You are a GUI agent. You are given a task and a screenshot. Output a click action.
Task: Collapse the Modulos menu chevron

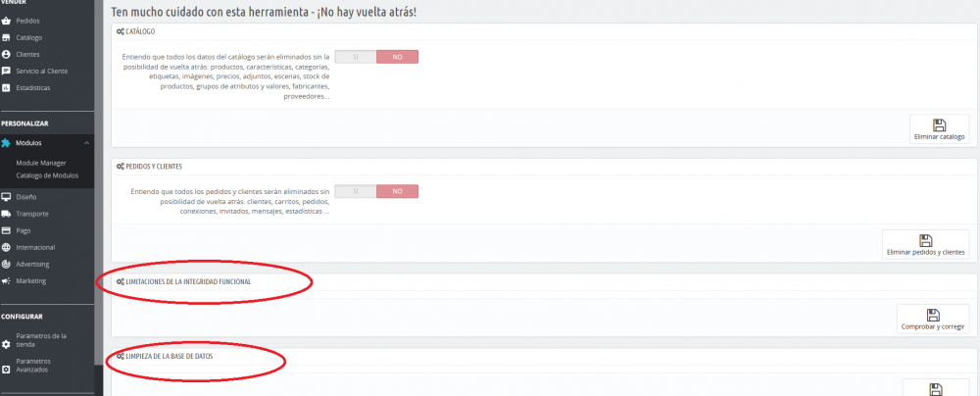click(86, 143)
